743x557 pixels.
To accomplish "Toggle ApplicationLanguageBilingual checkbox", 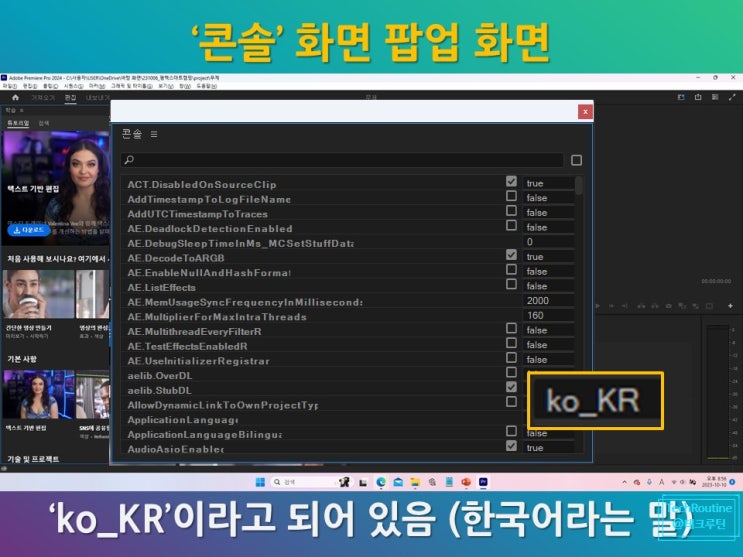I will 511,431.
